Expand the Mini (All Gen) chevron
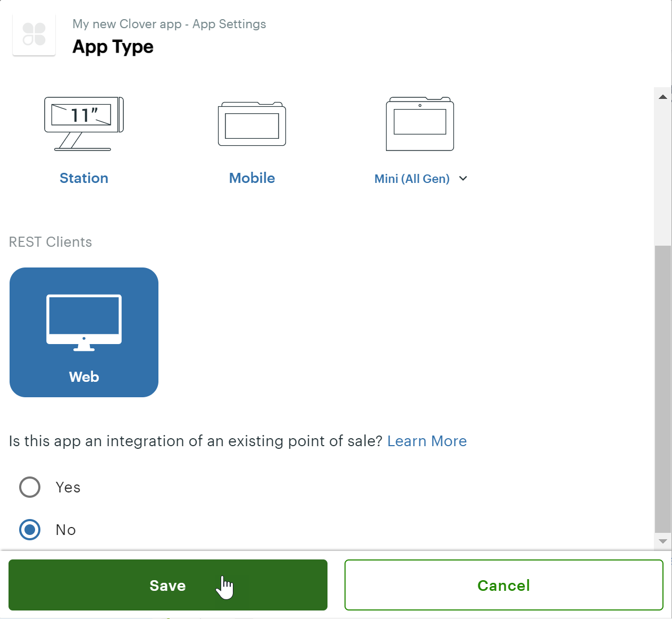This screenshot has width=672, height=619. tap(463, 179)
